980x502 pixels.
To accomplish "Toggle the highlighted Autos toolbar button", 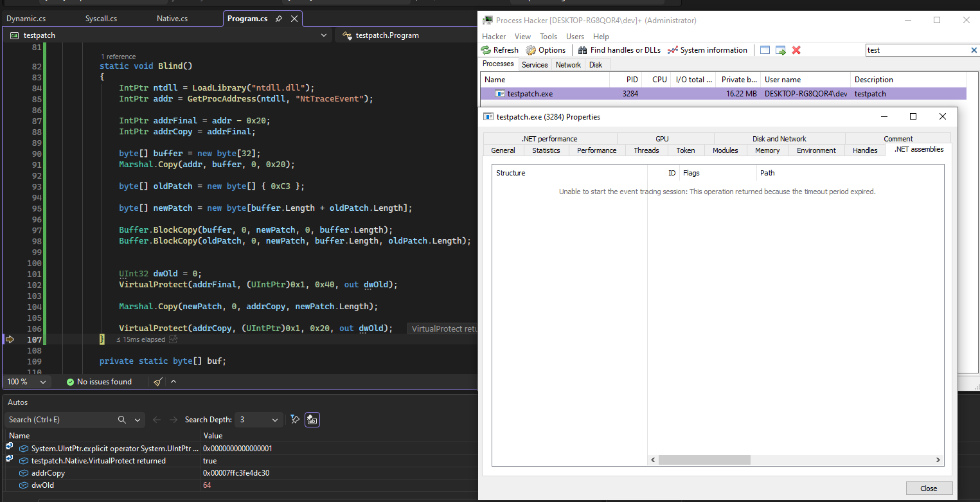I will (312, 420).
